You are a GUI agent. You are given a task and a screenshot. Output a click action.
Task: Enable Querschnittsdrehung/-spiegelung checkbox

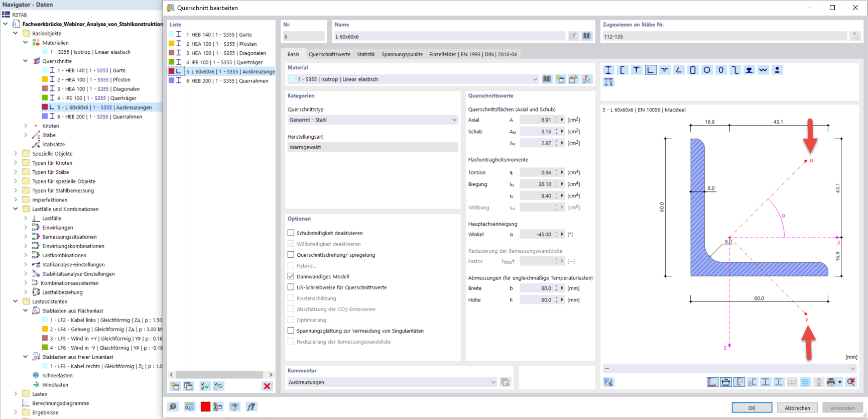(291, 255)
